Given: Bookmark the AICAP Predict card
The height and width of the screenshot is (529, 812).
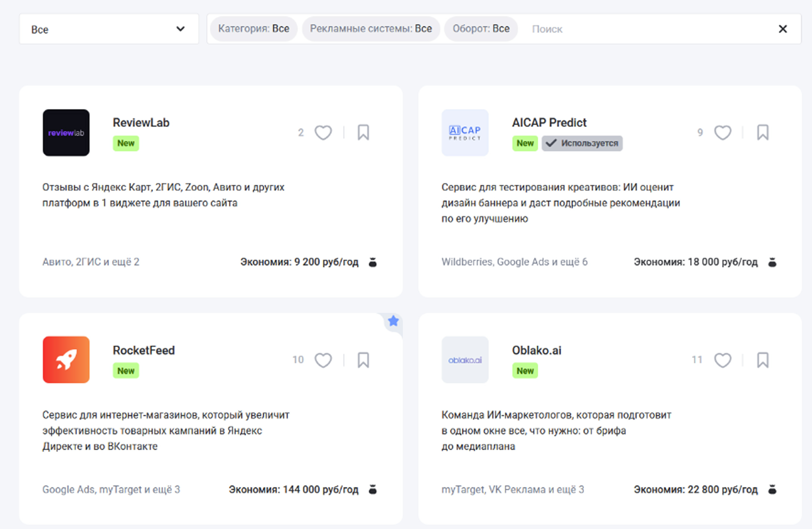Looking at the screenshot, I should [763, 133].
